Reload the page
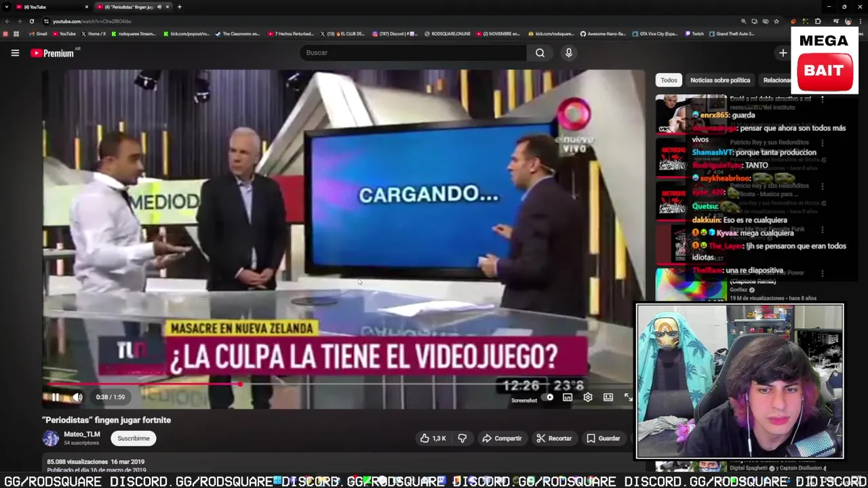 coord(31,21)
